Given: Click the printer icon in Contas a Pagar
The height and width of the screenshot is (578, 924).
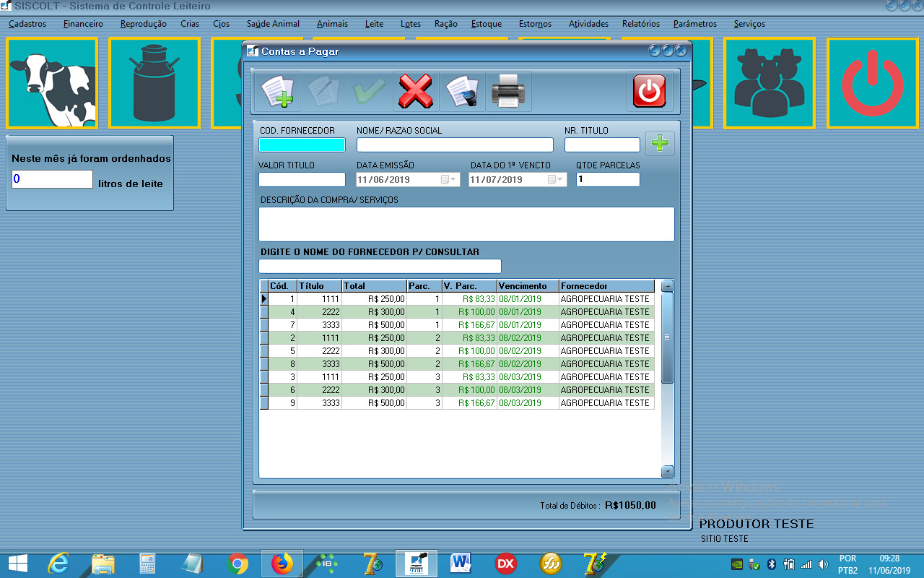Looking at the screenshot, I should pyautogui.click(x=508, y=92).
